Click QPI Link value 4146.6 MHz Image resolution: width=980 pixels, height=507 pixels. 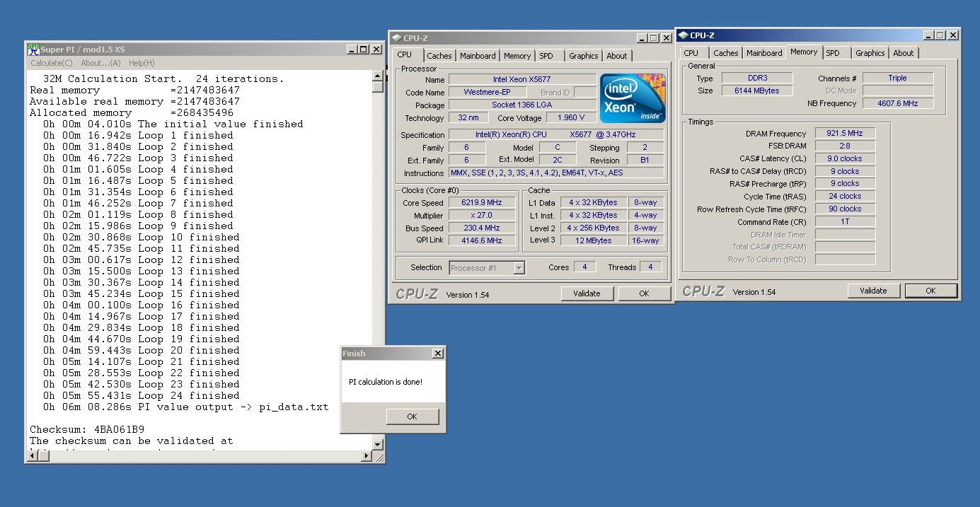481,240
